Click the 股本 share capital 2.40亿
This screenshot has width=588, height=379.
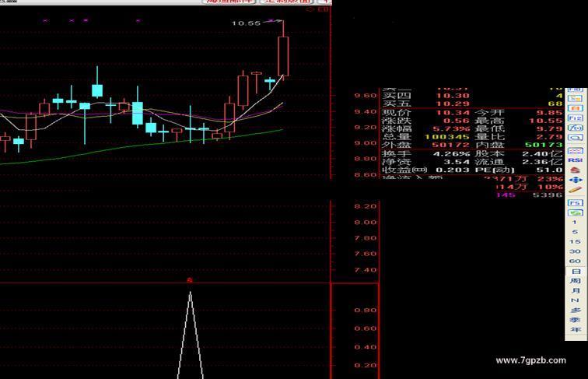tap(542, 154)
